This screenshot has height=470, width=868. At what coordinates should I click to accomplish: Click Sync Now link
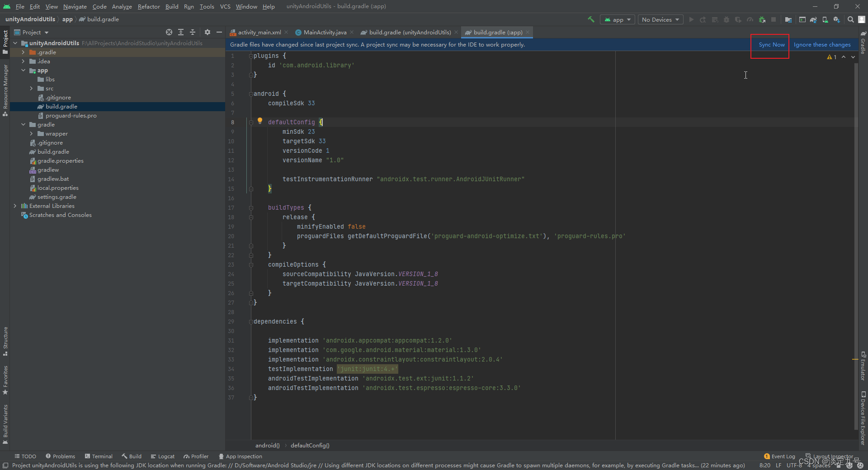[772, 45]
